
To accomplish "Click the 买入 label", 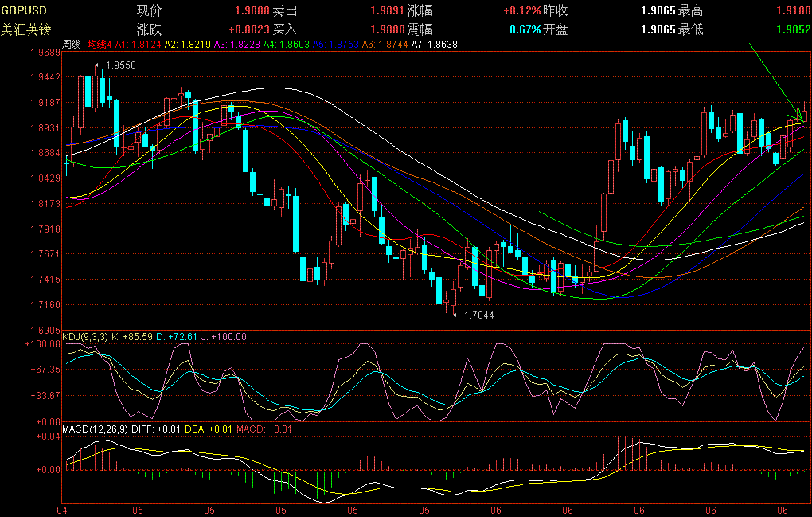I will click(x=285, y=29).
